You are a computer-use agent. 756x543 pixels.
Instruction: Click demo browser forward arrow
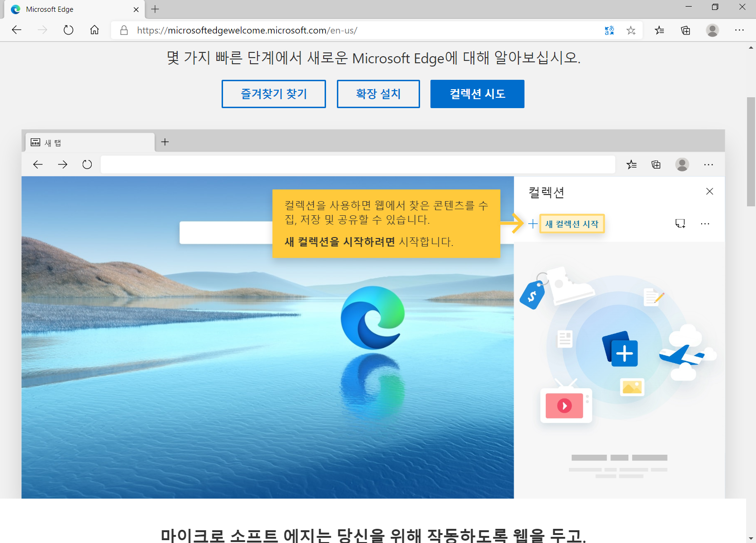(62, 164)
